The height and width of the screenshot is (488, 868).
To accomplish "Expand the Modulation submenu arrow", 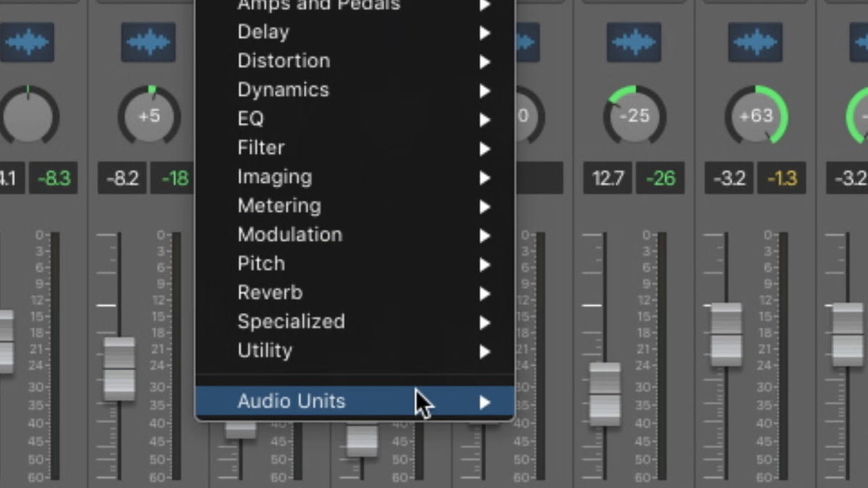I will coord(485,236).
